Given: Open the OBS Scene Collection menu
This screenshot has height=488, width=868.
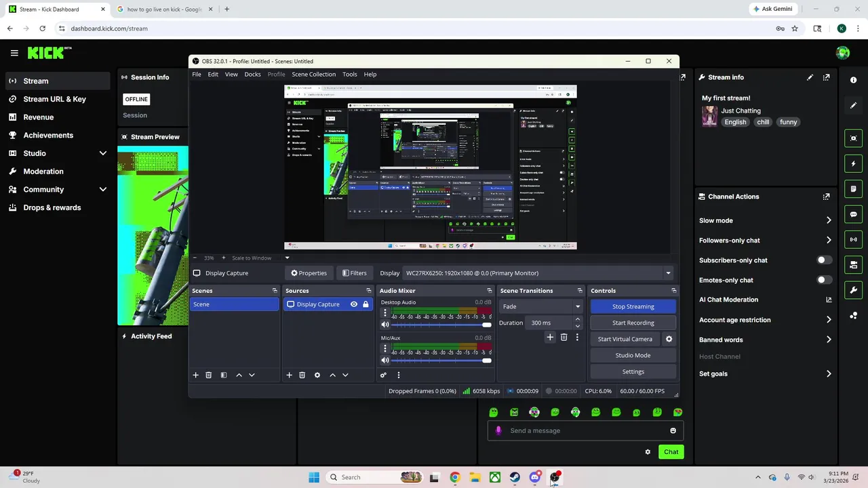Looking at the screenshot, I should pos(313,74).
